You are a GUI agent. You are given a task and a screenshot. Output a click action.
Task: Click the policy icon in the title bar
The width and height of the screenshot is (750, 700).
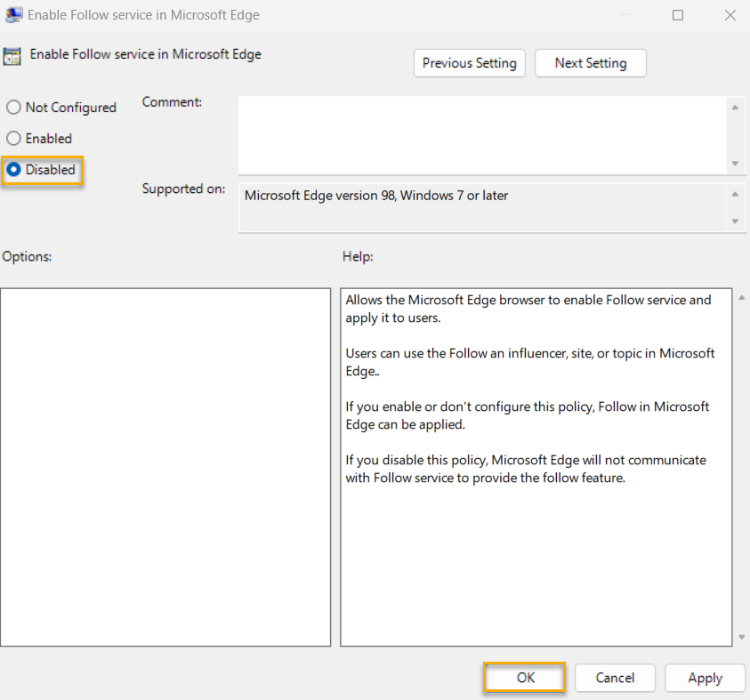click(14, 14)
